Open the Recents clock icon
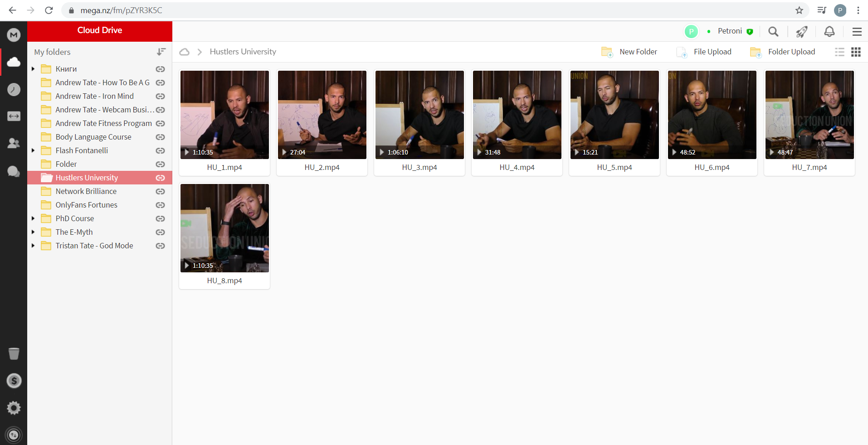The image size is (868, 445). [x=14, y=89]
